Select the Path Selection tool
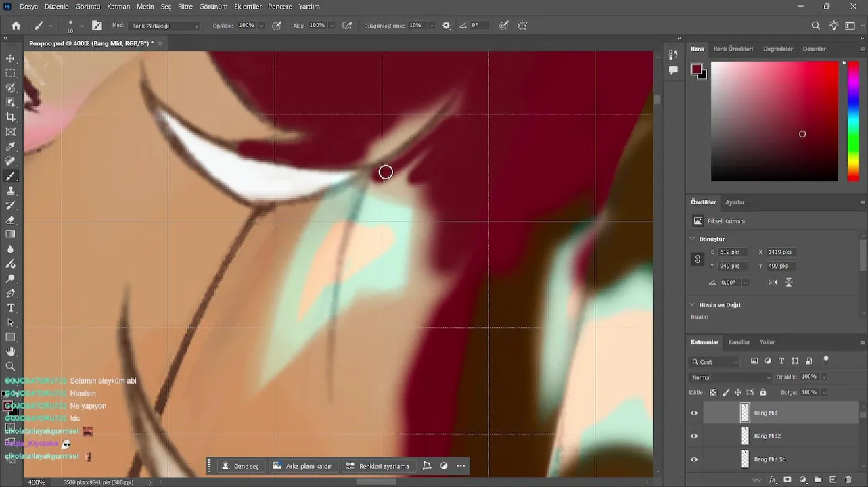 pyautogui.click(x=10, y=323)
